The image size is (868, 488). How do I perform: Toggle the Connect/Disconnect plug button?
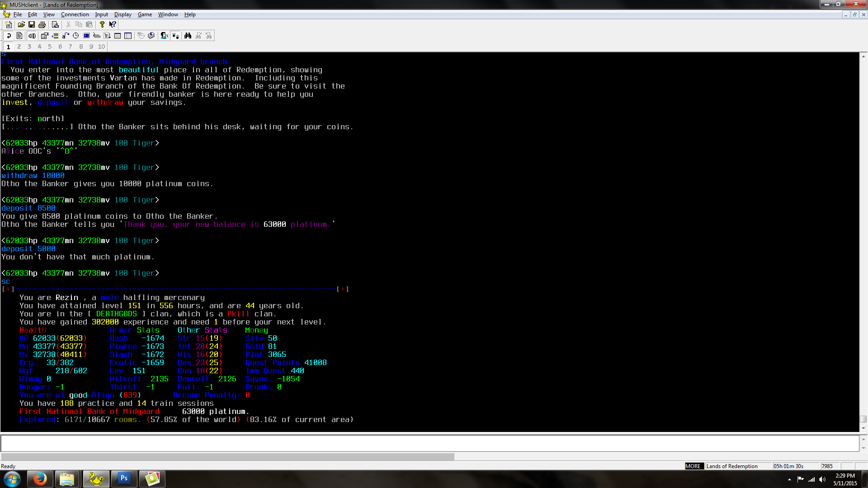(x=32, y=36)
